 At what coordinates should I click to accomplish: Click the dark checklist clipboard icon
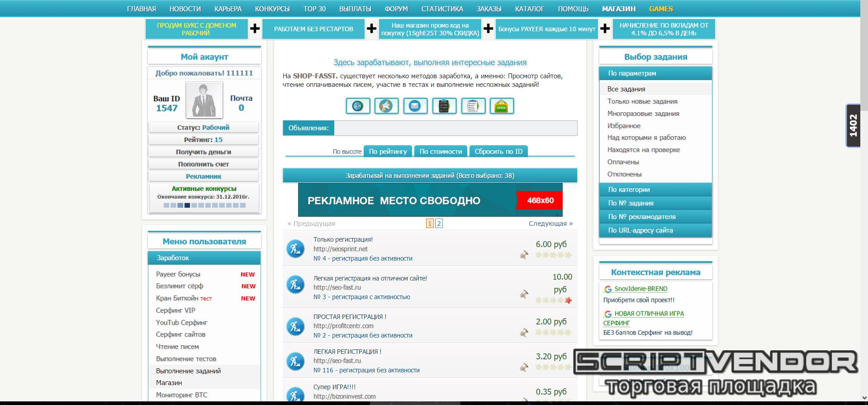444,106
